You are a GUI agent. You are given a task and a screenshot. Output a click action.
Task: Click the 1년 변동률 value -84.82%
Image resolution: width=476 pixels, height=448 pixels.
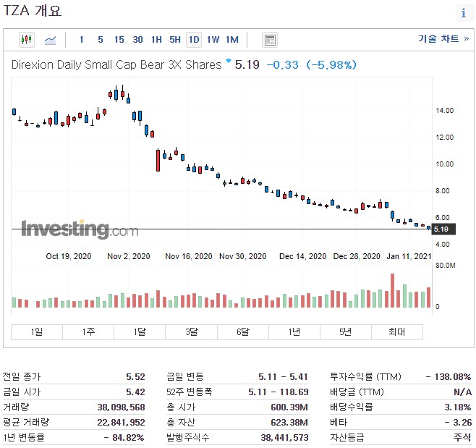click(x=124, y=437)
